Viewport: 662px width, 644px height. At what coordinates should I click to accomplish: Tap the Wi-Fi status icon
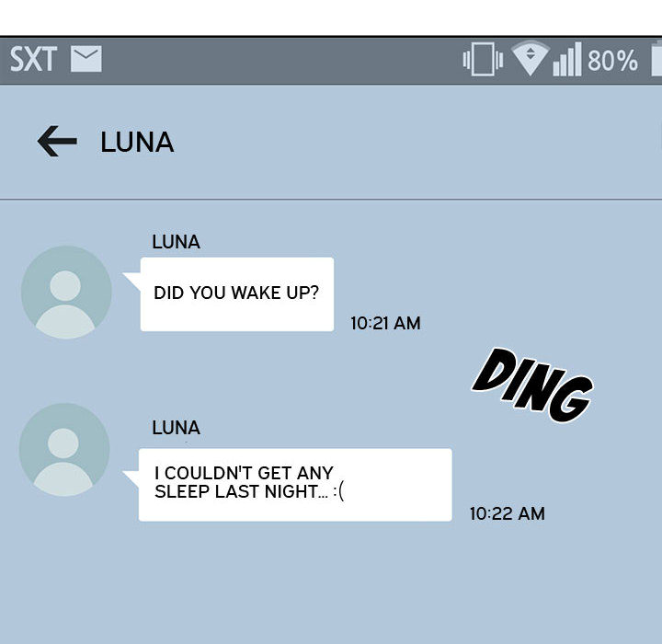[x=530, y=59]
